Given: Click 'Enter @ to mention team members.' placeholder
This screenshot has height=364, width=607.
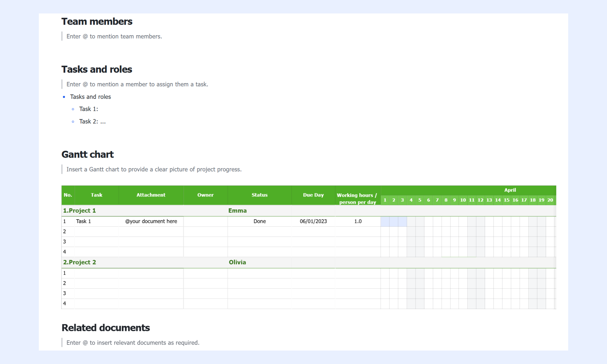Looking at the screenshot, I should coord(114,36).
